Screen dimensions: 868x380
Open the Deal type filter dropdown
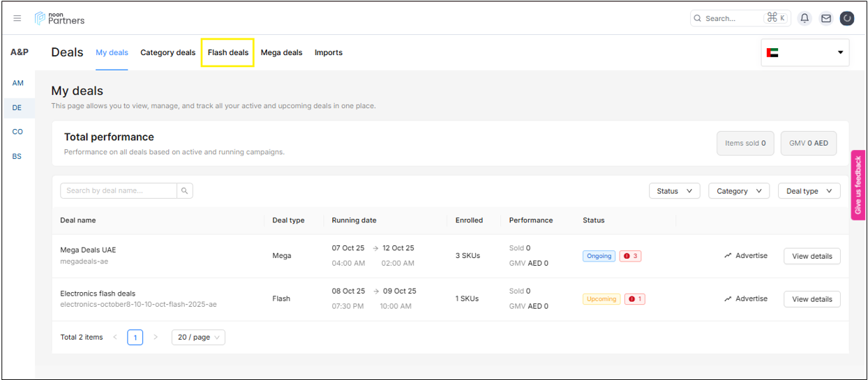(x=809, y=191)
